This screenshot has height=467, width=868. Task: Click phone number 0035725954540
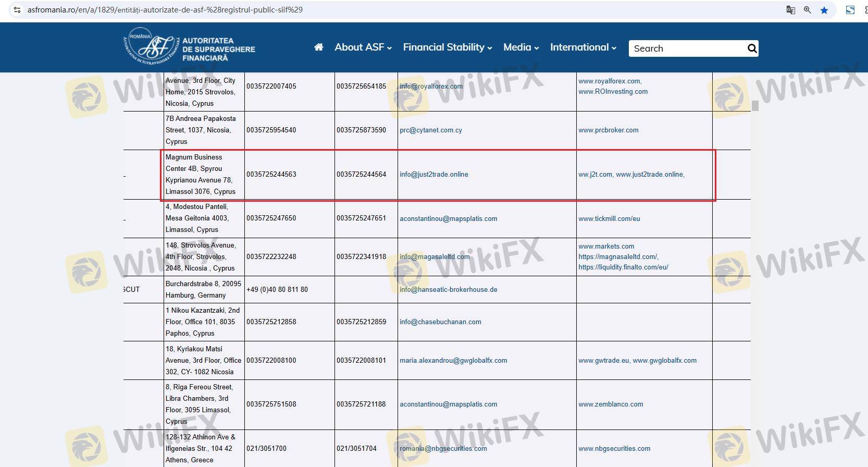271,130
